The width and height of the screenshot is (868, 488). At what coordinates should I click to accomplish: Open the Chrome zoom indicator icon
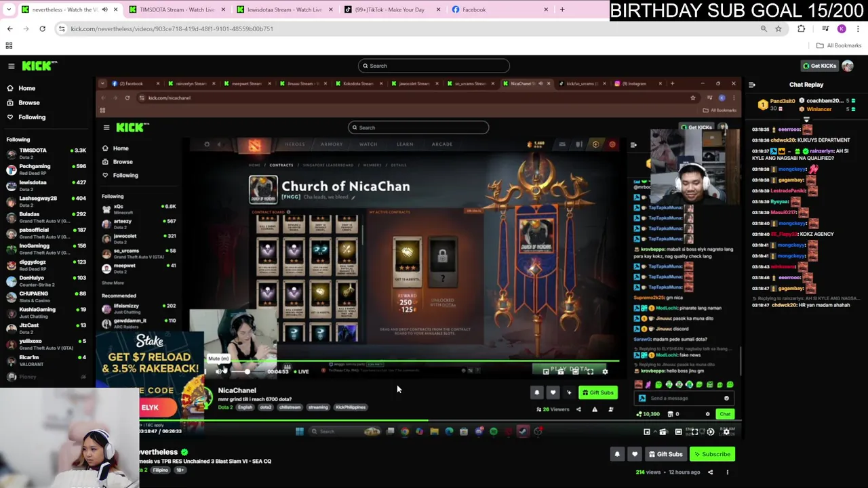(x=764, y=28)
